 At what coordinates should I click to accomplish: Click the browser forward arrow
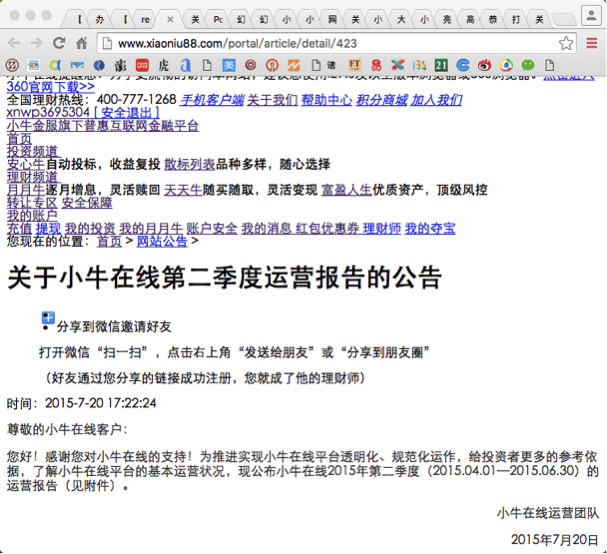click(36, 43)
